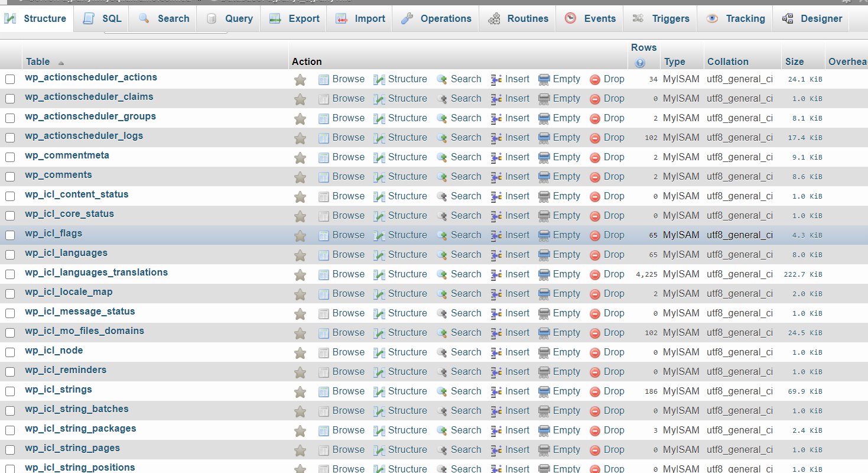Viewport: 868px width, 473px height.
Task: Click Structure icon in wp_icl_string_batches row
Action: [x=379, y=412]
